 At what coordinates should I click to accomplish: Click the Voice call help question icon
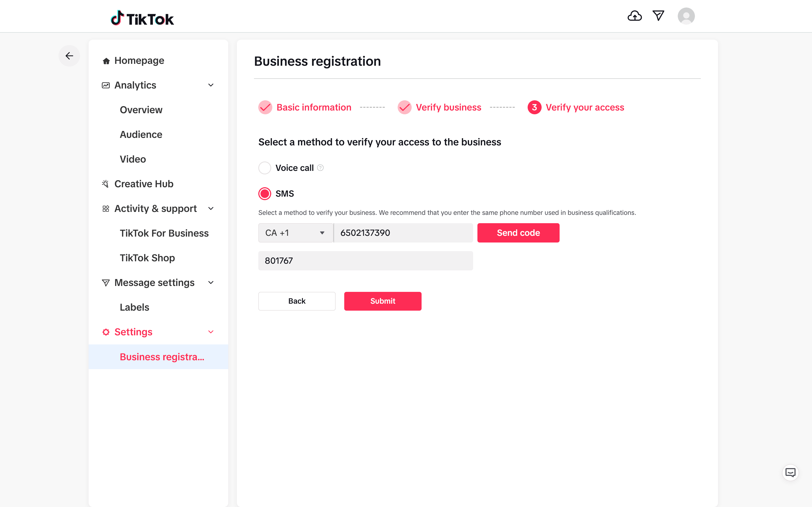click(320, 168)
